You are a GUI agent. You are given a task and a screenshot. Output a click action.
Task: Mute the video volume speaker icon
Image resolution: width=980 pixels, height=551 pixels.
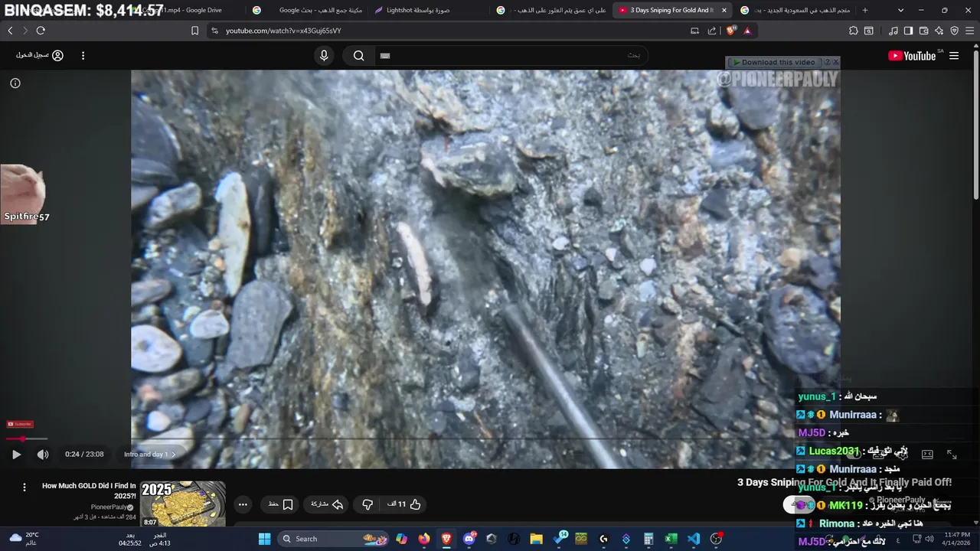click(43, 455)
